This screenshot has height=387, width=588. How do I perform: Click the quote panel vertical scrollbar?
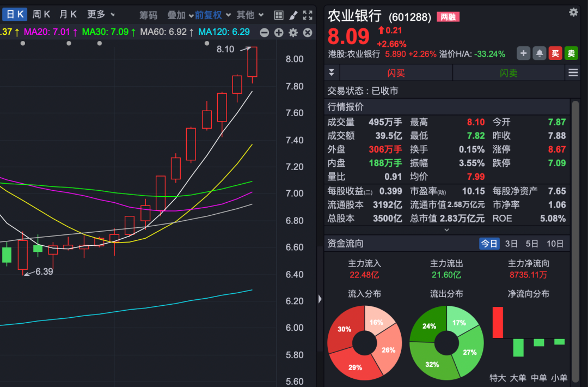point(575,164)
